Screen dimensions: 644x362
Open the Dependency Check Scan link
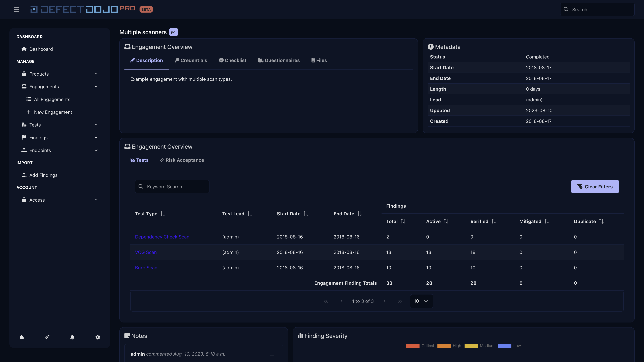[x=162, y=237]
